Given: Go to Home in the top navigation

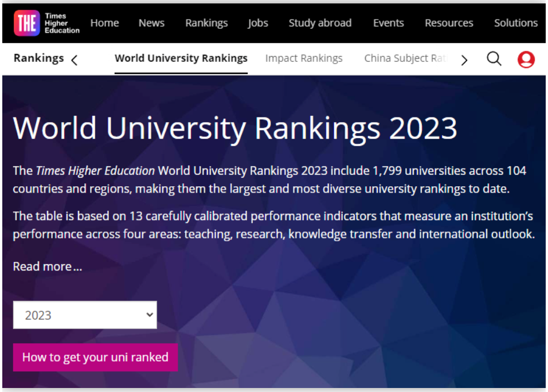Looking at the screenshot, I should coord(104,23).
